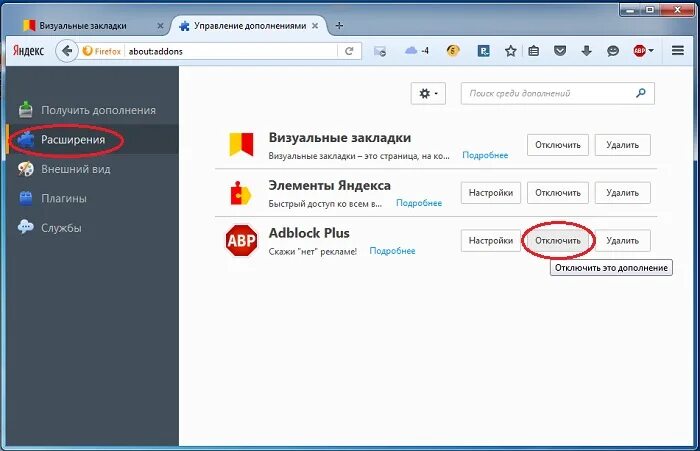Image resolution: width=700 pixels, height=451 pixels.
Task: Open the Firefox hamburger menu
Action: [x=678, y=50]
